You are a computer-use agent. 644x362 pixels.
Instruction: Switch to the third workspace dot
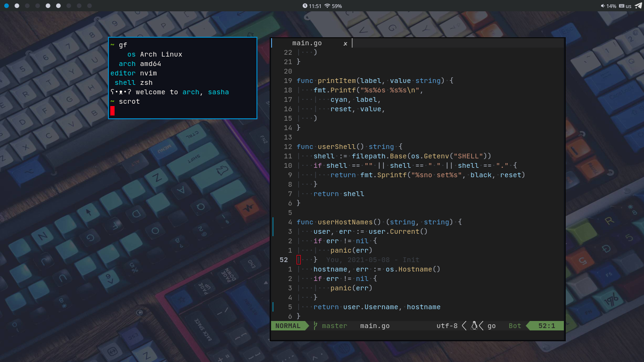(x=27, y=6)
